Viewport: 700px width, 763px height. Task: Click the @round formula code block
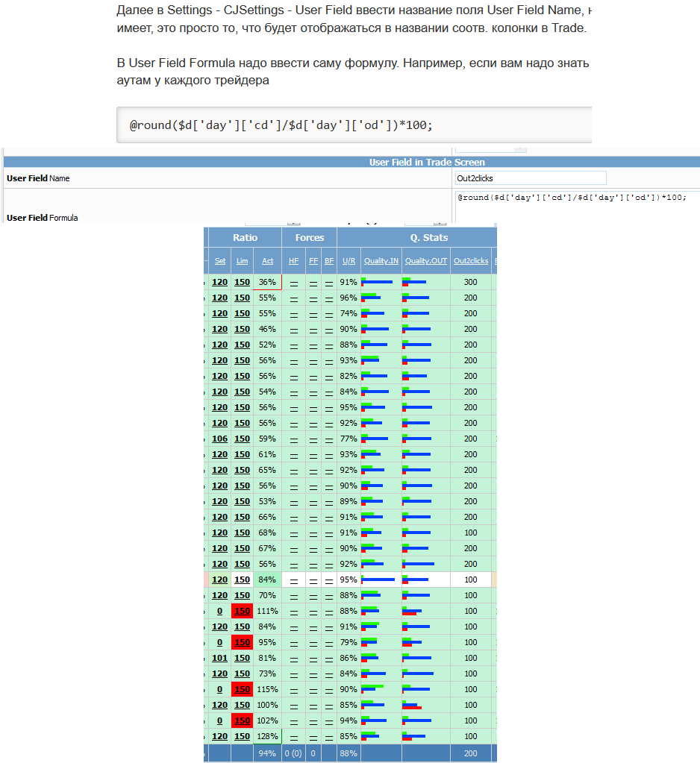(354, 125)
